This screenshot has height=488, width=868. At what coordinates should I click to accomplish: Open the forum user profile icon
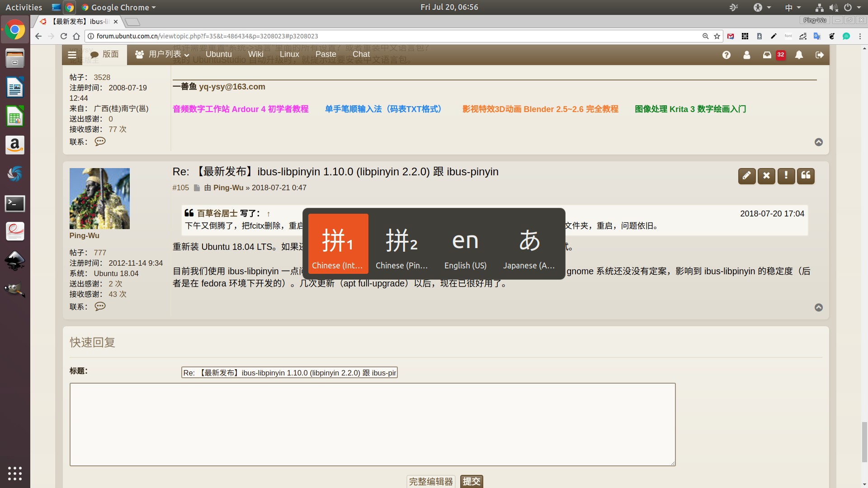click(x=747, y=55)
